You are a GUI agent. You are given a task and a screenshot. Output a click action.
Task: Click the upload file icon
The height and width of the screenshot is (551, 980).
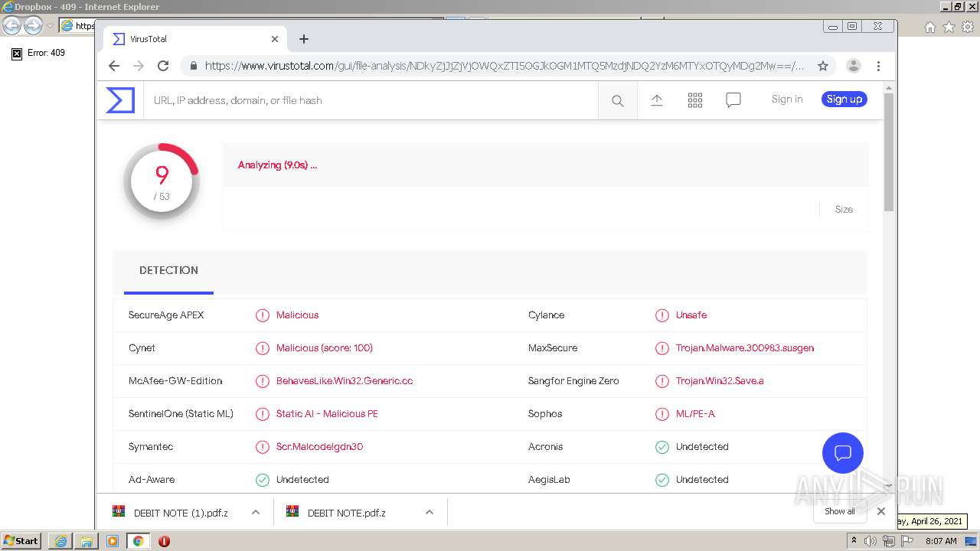[x=657, y=100]
